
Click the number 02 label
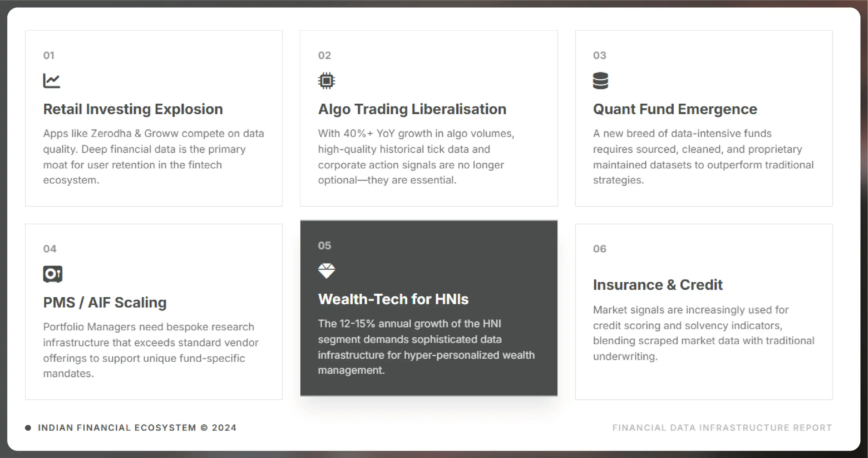(325, 55)
